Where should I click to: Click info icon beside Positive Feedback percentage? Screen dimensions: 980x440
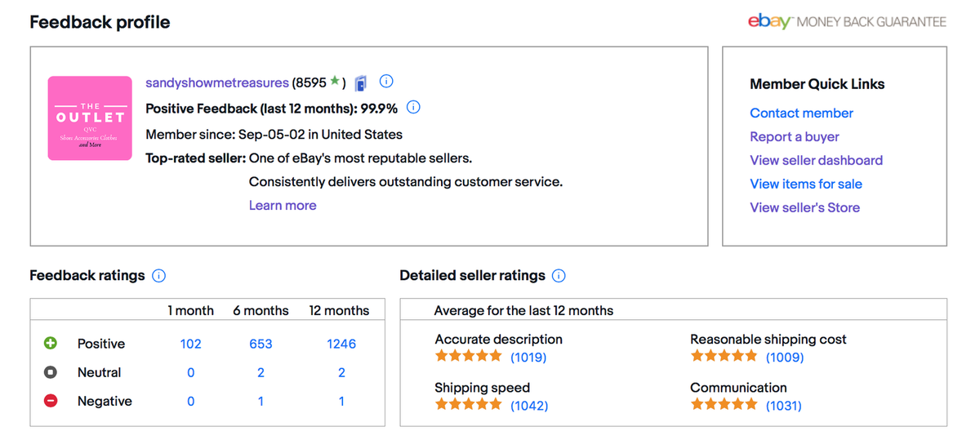[413, 108]
